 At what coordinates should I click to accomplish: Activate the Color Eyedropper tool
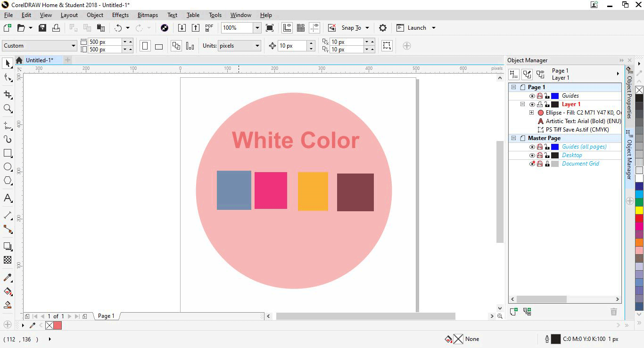coord(7,278)
